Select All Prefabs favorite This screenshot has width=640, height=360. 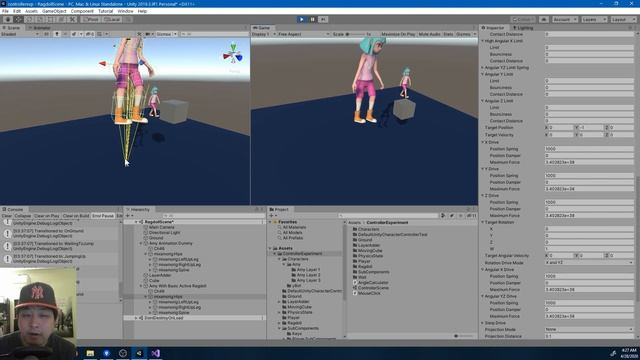(x=293, y=238)
